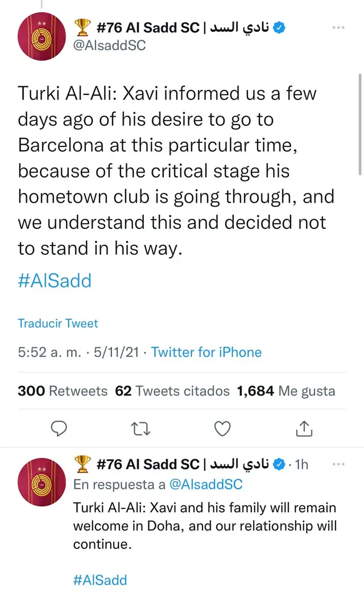Open more options on main tweet
Image resolution: width=364 pixels, height=592 pixels.
339,27
